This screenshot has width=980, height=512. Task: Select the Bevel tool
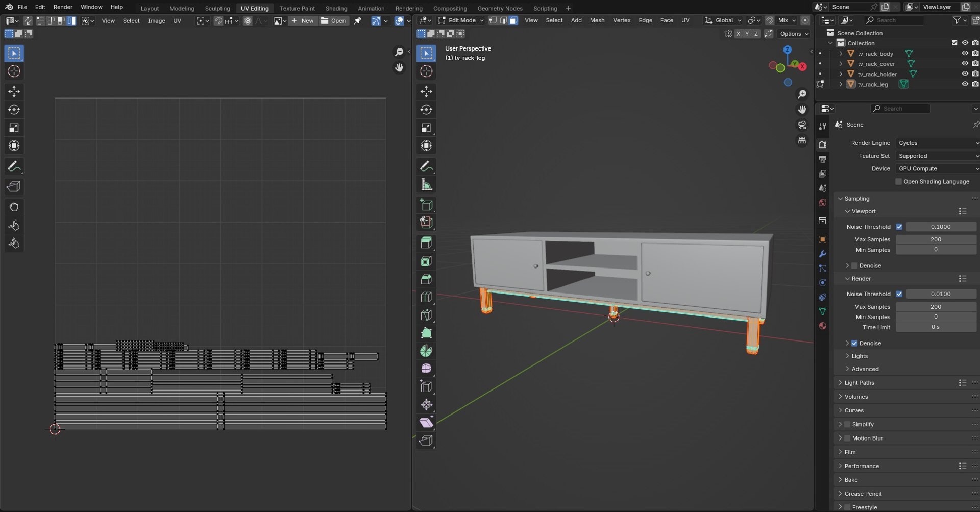(x=426, y=279)
